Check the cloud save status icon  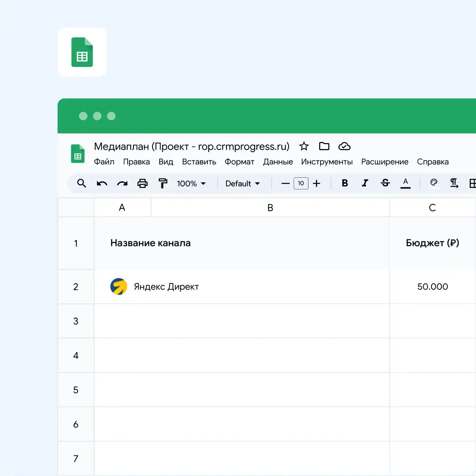coord(344,146)
